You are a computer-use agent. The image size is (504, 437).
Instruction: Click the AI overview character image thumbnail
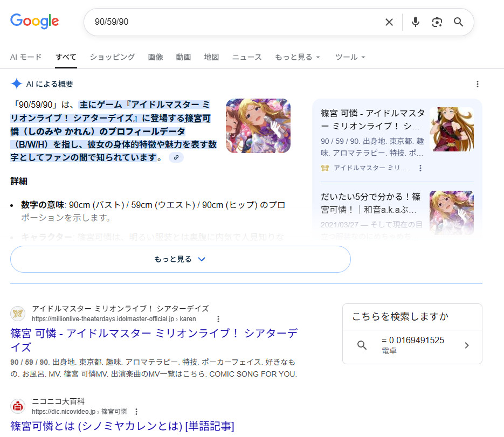click(x=258, y=126)
